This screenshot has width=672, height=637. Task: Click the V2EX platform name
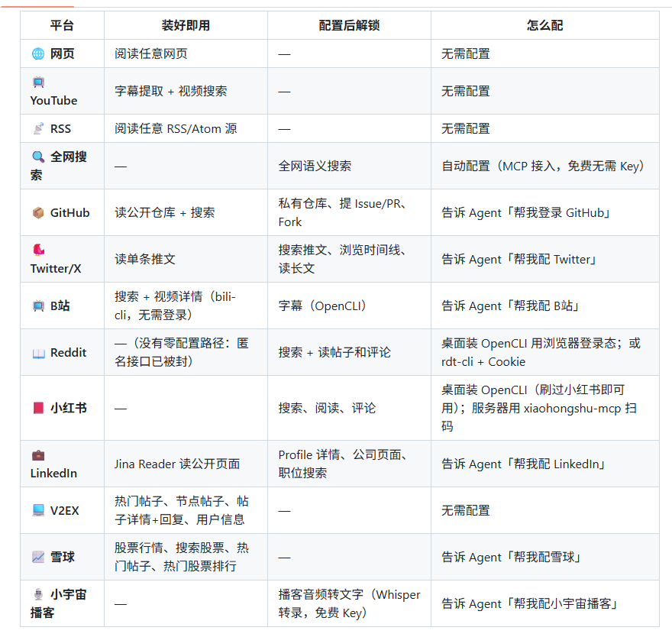[x=65, y=510]
